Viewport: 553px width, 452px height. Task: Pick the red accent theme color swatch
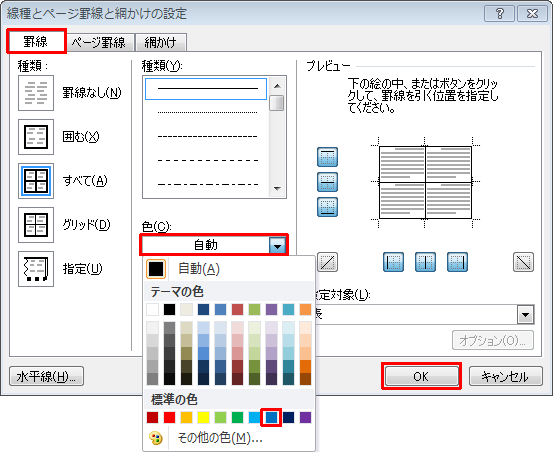[x=237, y=310]
